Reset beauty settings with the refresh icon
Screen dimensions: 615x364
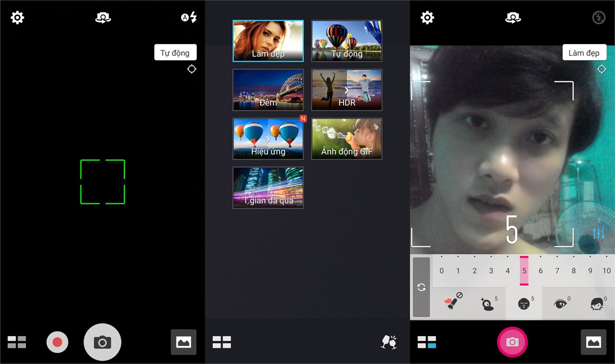coord(421,287)
